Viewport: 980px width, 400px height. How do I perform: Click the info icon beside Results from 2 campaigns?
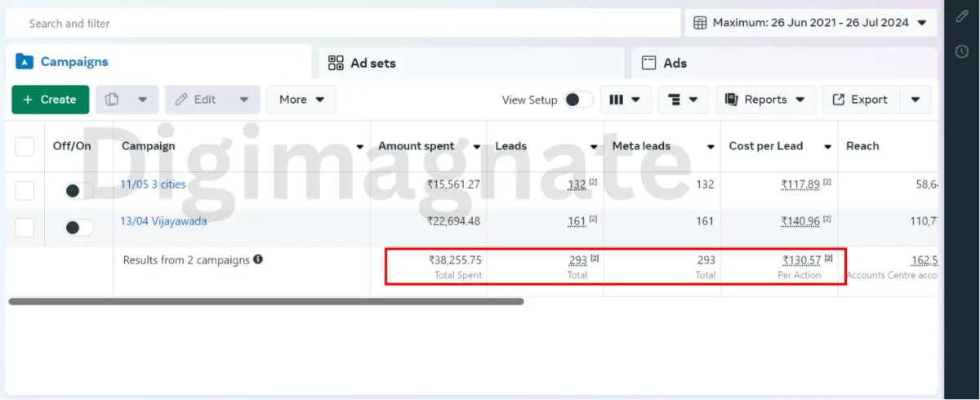click(x=258, y=260)
